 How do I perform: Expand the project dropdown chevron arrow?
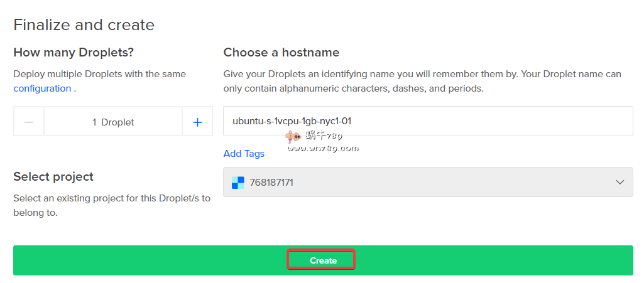pos(620,183)
